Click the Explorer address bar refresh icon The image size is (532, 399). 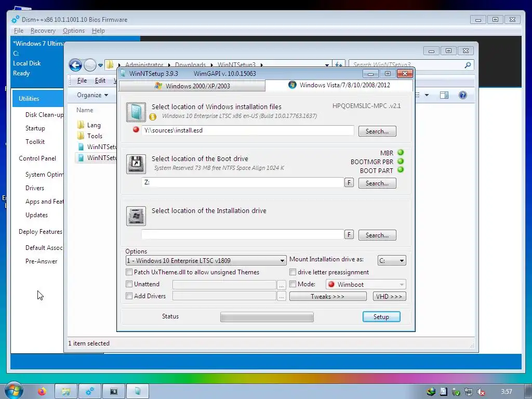coord(338,64)
